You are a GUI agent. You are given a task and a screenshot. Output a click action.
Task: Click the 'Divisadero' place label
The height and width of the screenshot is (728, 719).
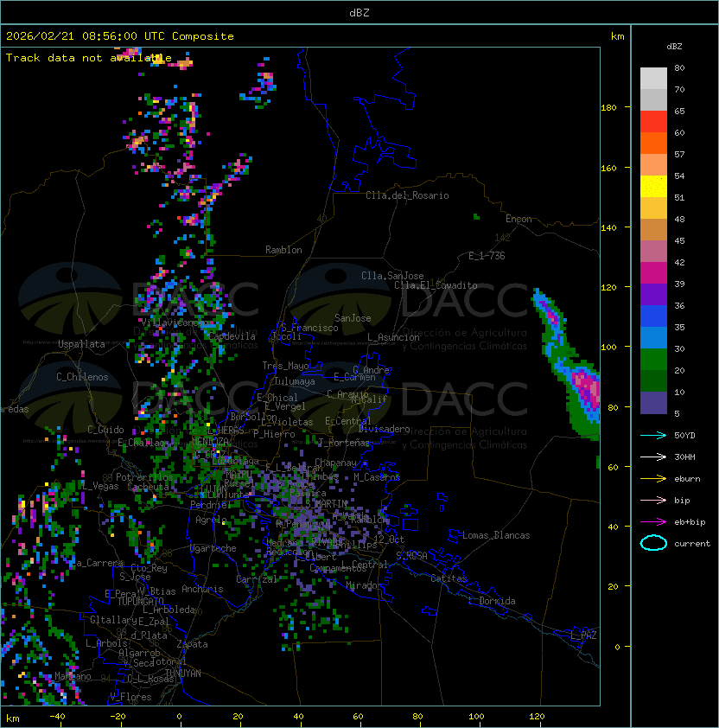pyautogui.click(x=384, y=429)
